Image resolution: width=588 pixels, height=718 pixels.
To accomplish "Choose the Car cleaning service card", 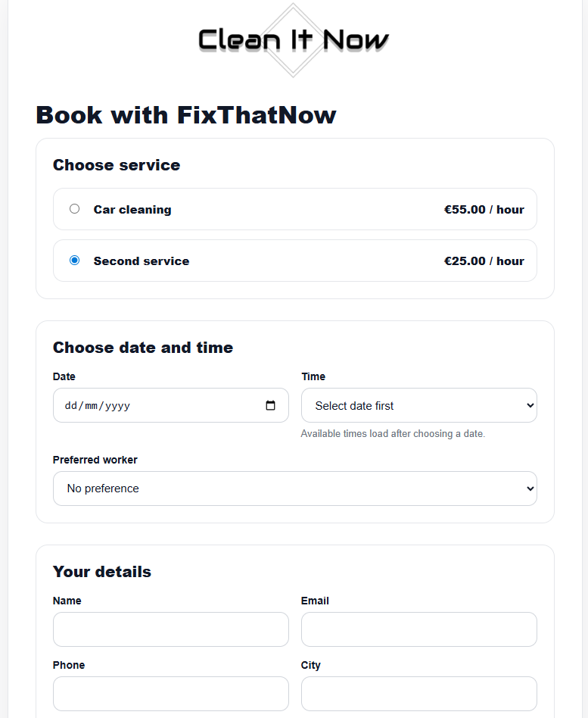I will pyautogui.click(x=295, y=209).
